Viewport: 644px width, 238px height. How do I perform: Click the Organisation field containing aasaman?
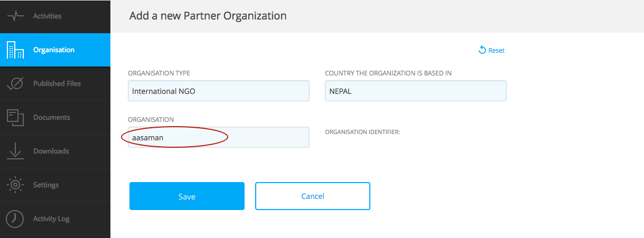219,137
